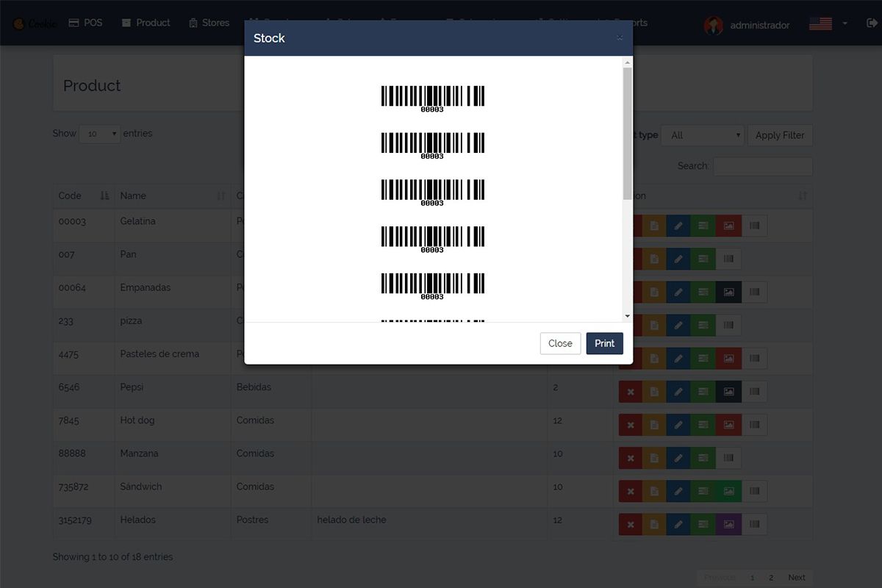Click the image icon for Pasteles de crema
This screenshot has width=882, height=588.
click(x=728, y=358)
